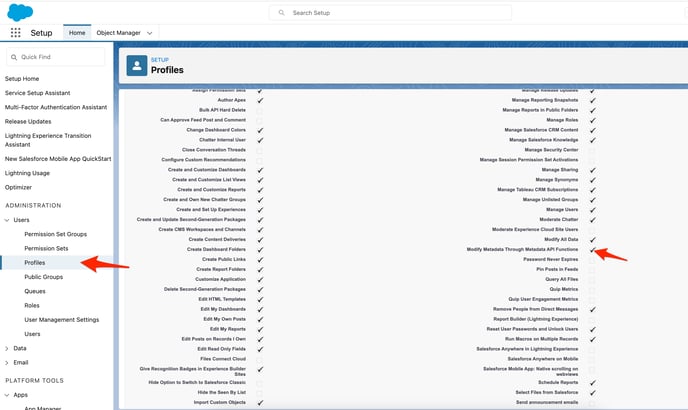Click the Salesforce cloud logo
The image size is (688, 410).
pos(20,12)
